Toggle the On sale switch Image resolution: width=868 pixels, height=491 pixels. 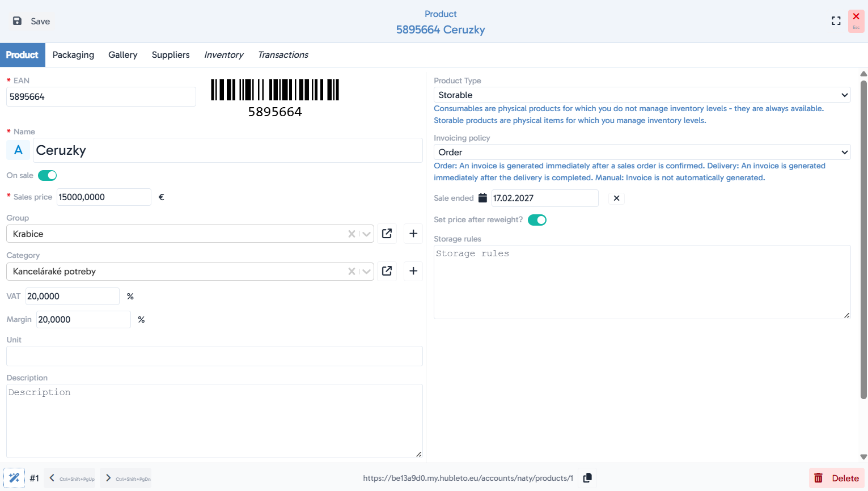48,176
